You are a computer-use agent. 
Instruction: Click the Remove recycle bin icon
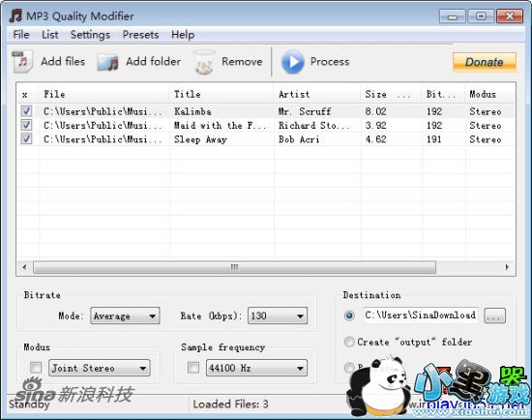[x=204, y=62]
